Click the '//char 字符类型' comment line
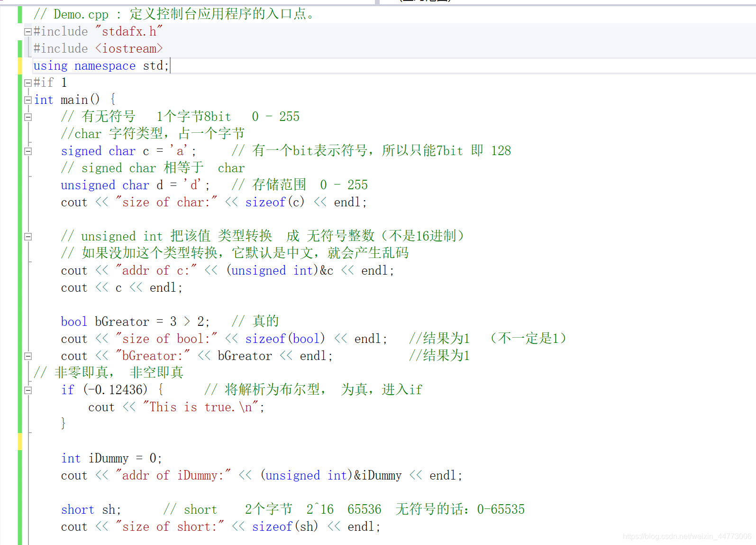This screenshot has height=545, width=756. 153,134
